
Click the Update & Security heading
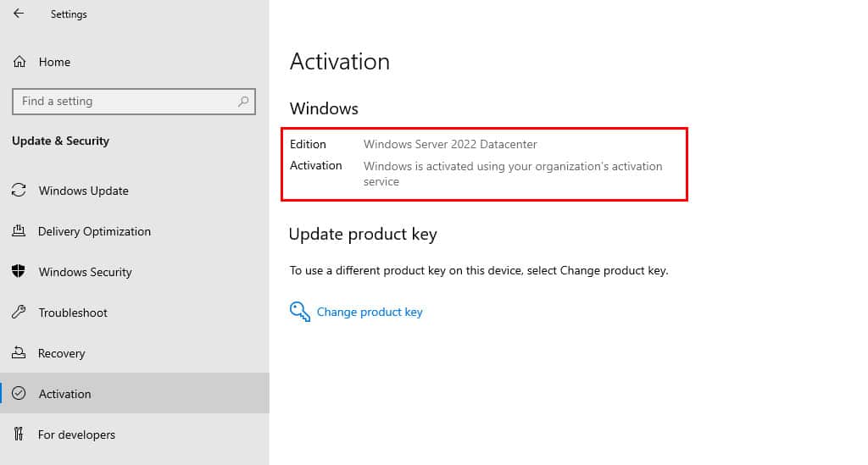pos(60,141)
